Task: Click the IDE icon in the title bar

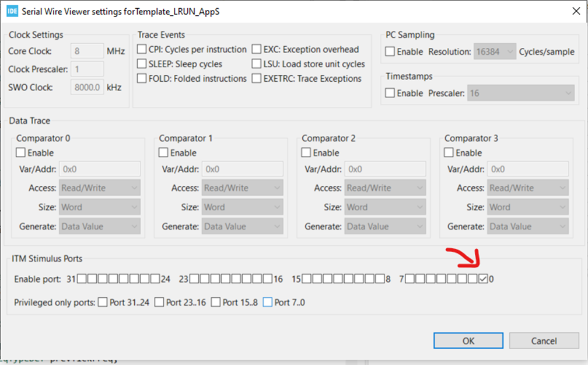Action: coord(10,11)
